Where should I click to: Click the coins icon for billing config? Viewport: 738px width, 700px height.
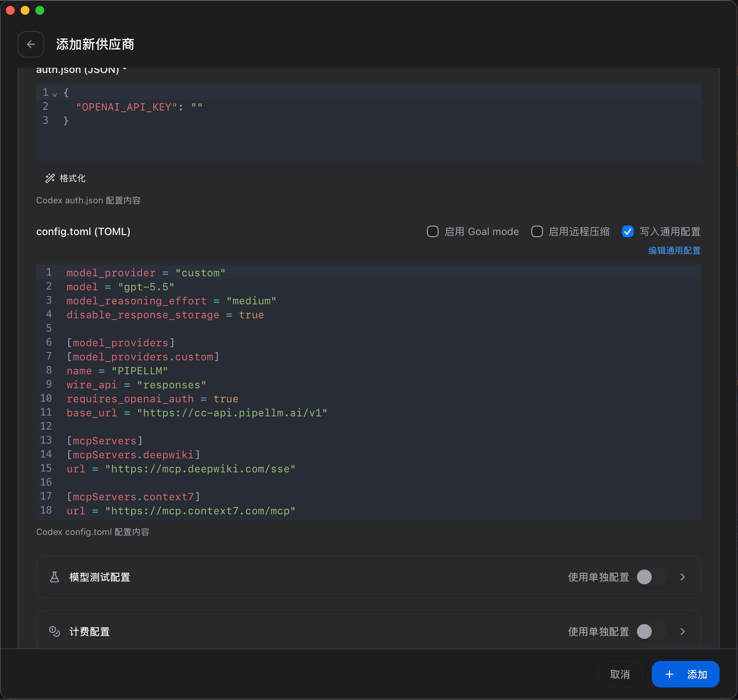coord(55,631)
